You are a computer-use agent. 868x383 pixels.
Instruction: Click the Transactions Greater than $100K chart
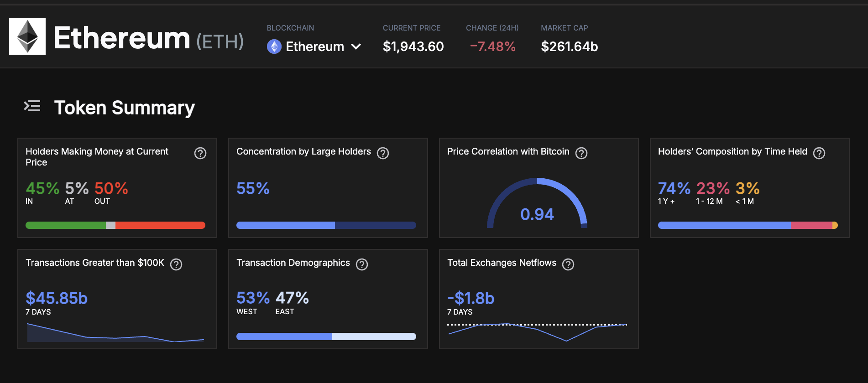point(115,332)
